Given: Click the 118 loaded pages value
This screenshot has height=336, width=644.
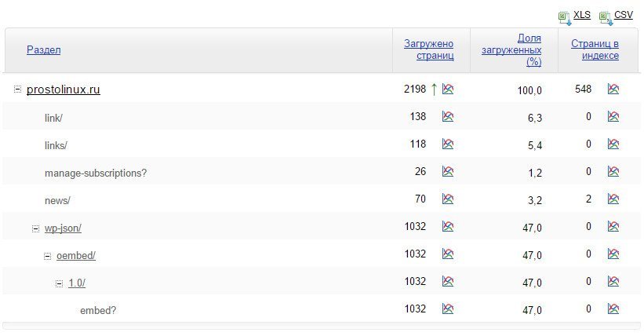Looking at the screenshot, I should tap(418, 144).
